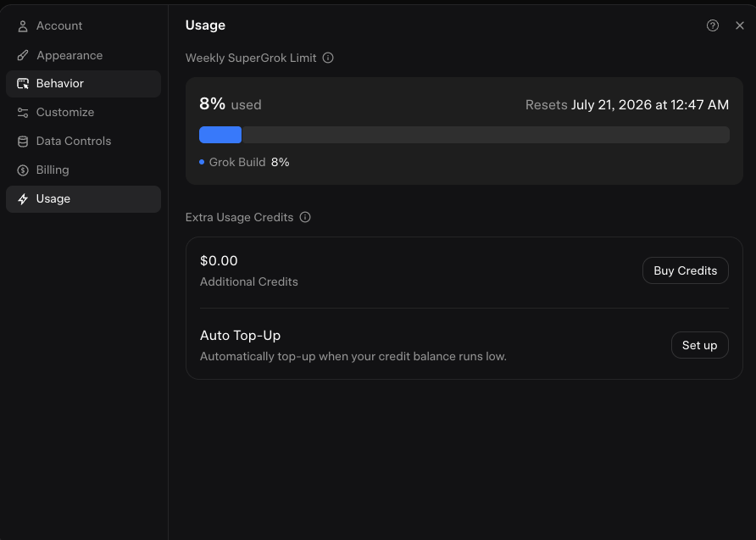Click Set up for Auto Top-Up
The image size is (756, 540).
699,345
